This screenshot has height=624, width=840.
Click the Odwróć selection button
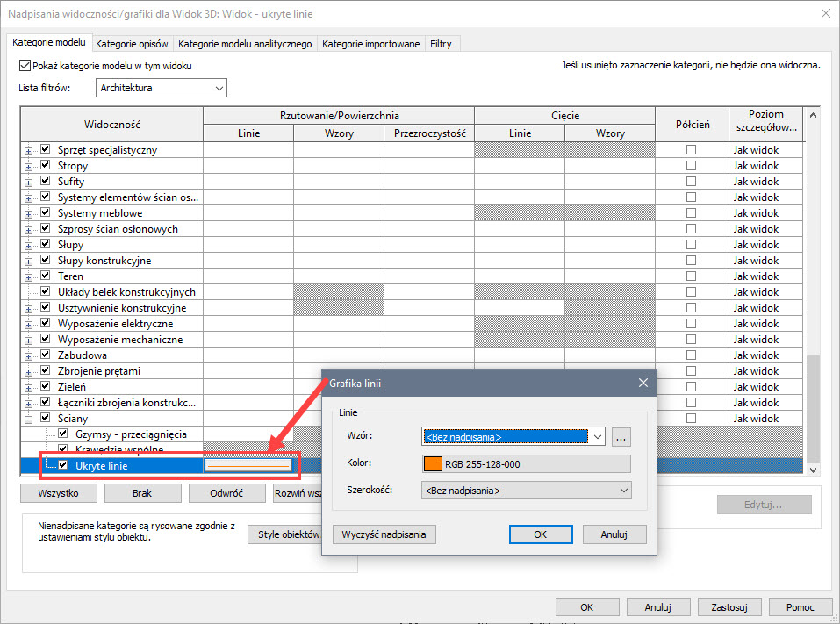[226, 493]
